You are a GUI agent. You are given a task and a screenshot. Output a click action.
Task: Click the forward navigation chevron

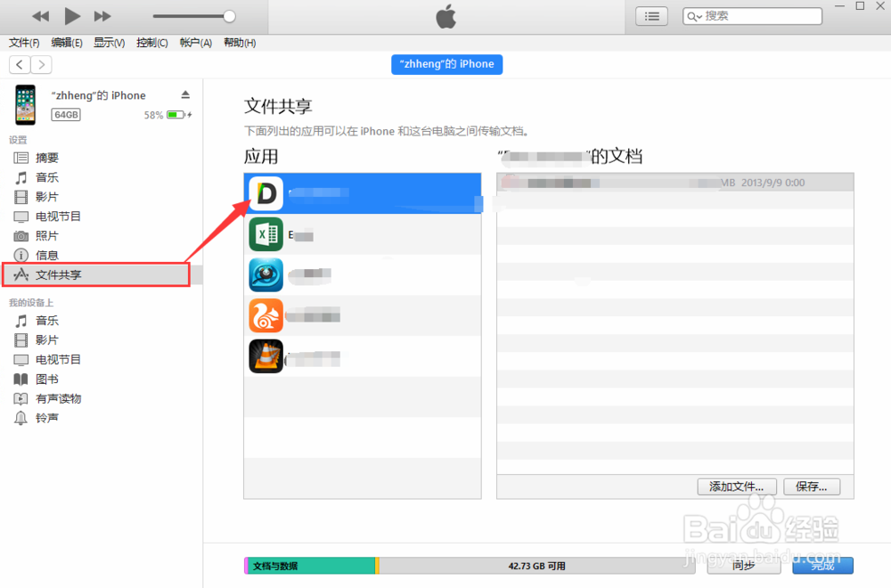tap(41, 63)
